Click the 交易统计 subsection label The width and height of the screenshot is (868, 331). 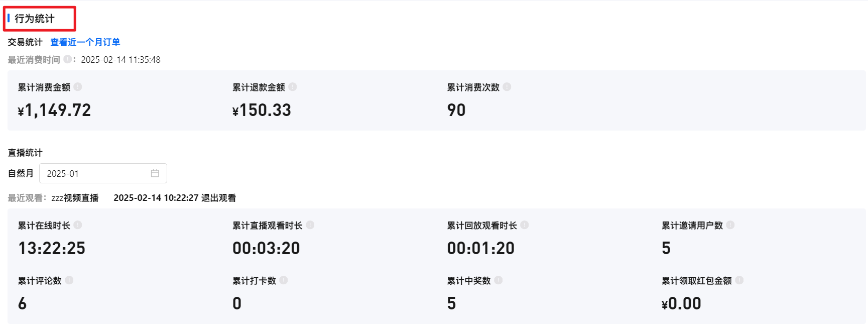(25, 42)
